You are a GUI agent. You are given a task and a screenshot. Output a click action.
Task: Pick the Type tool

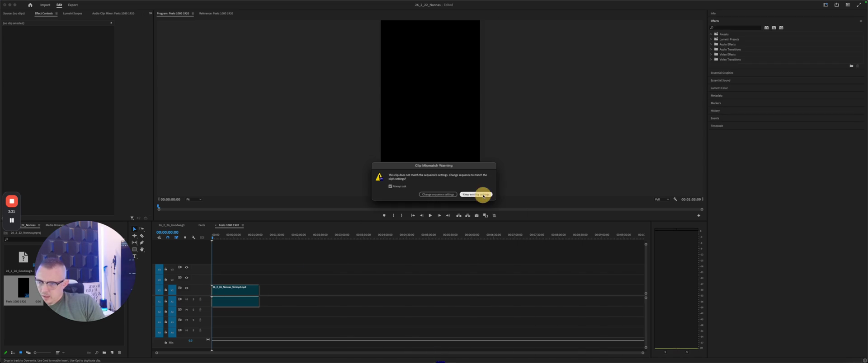(134, 256)
